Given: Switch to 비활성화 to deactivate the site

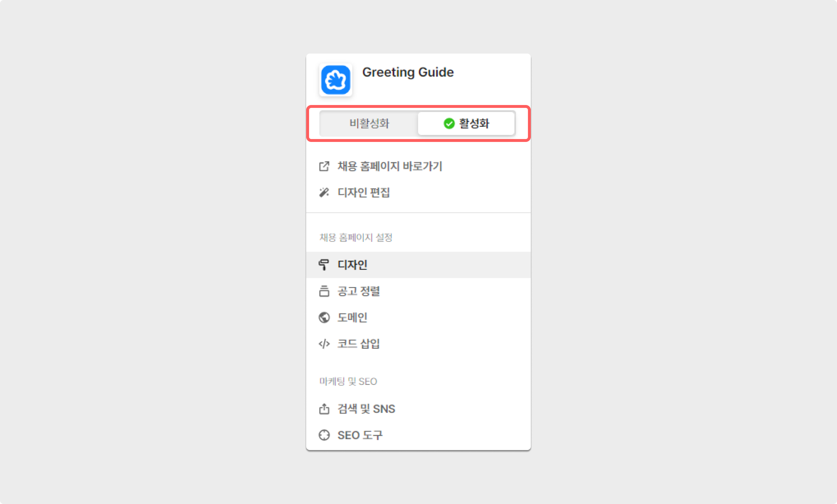Looking at the screenshot, I should 369,123.
